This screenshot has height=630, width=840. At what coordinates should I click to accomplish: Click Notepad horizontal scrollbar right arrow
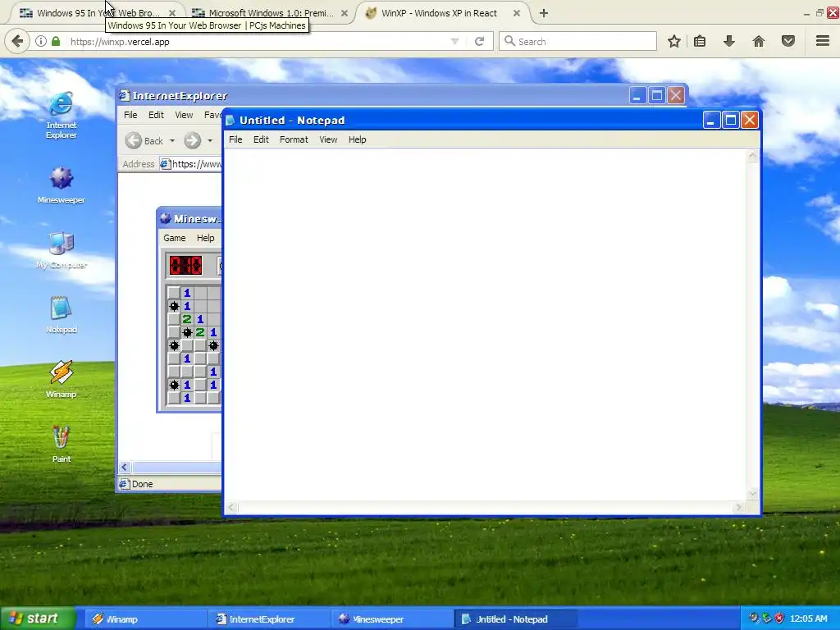click(739, 507)
